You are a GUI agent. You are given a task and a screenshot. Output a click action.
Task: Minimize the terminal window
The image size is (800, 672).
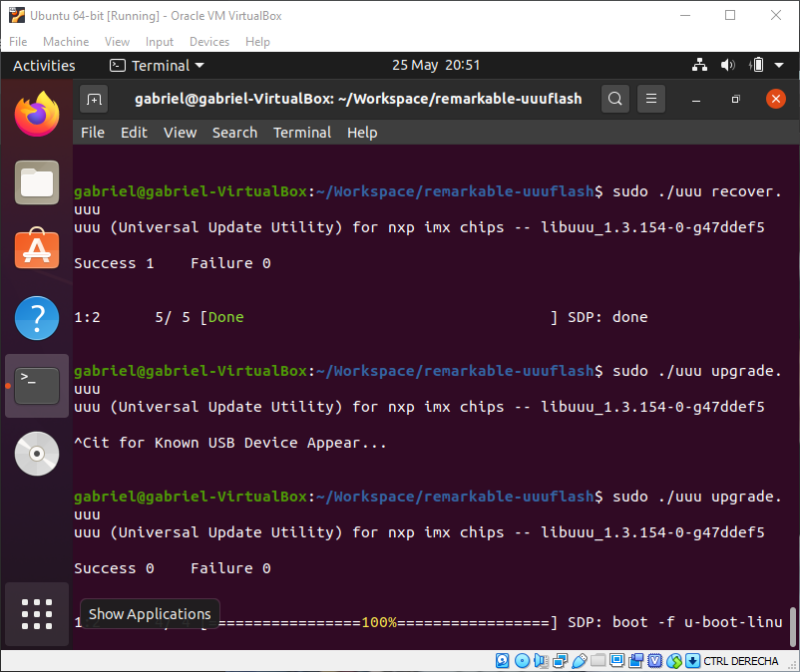point(696,99)
